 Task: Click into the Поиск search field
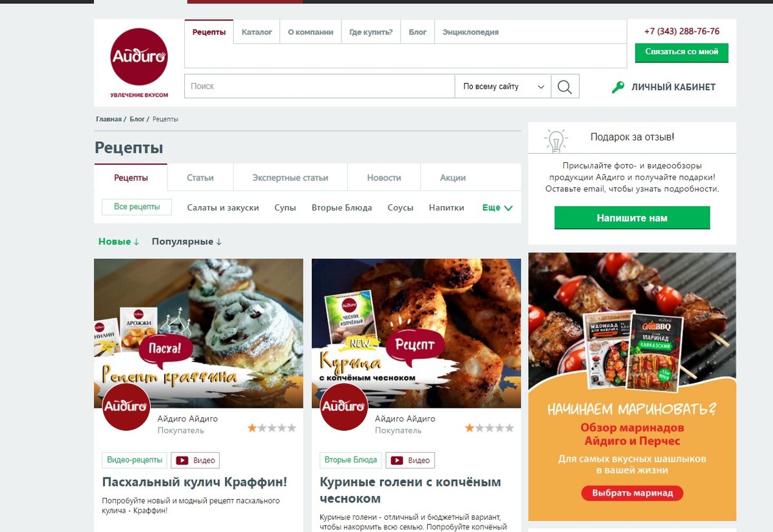[320, 86]
